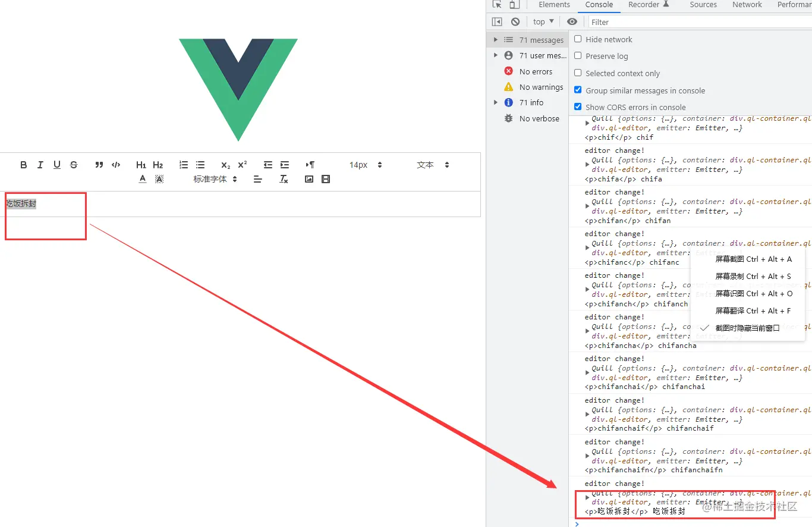
Task: Apply superscript formatting
Action: pos(243,165)
